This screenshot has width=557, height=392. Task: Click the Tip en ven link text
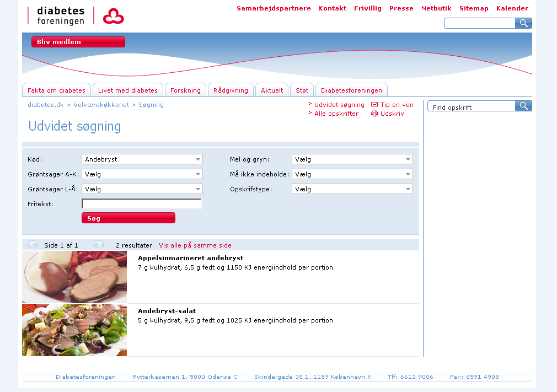click(397, 105)
